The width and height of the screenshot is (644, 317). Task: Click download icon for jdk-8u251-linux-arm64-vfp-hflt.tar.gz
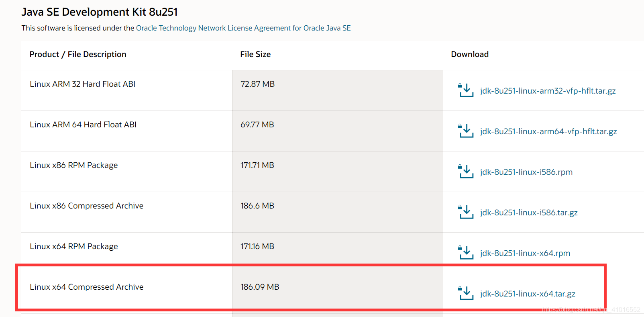pyautogui.click(x=466, y=131)
